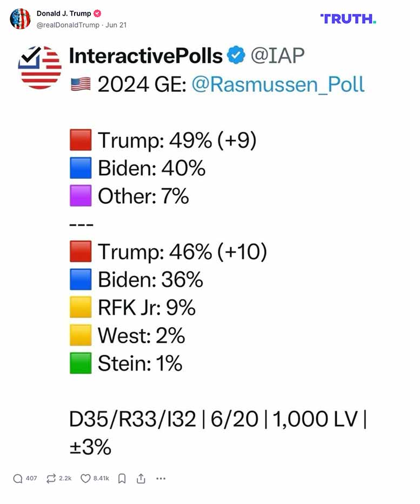
Task: Click the @IAP handle text
Action: pyautogui.click(x=280, y=54)
